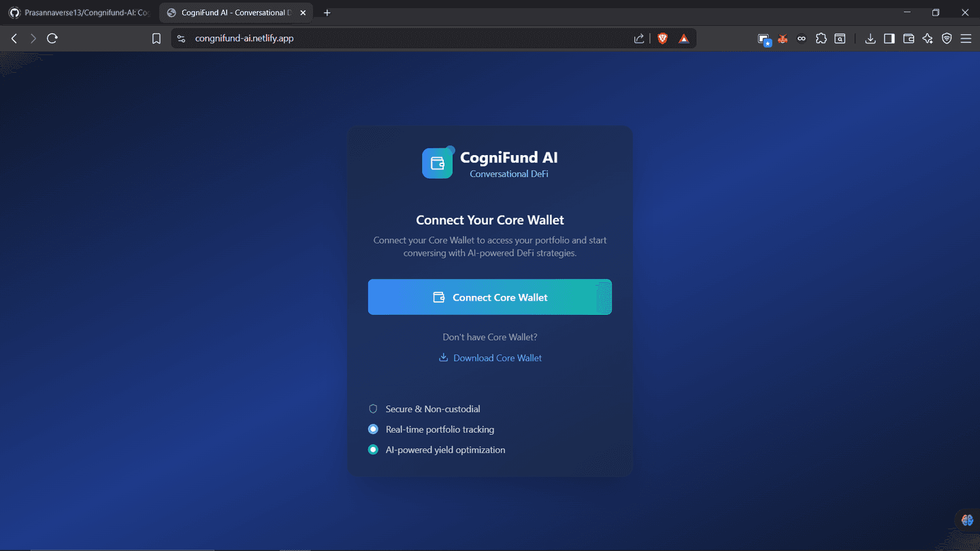The image size is (980, 551).
Task: Click the 'Real-time portfolio tracking' text
Action: 440,429
